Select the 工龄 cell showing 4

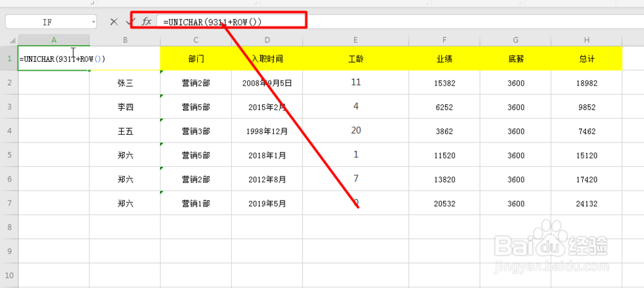355,107
